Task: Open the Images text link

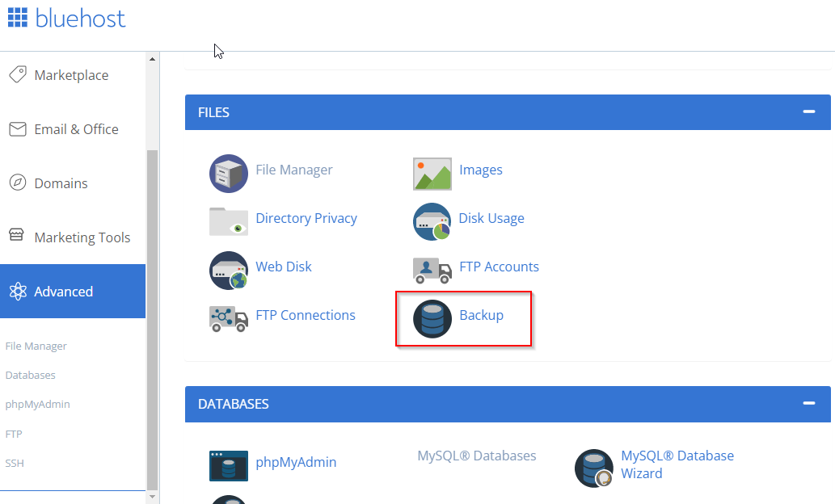Action: [481, 170]
